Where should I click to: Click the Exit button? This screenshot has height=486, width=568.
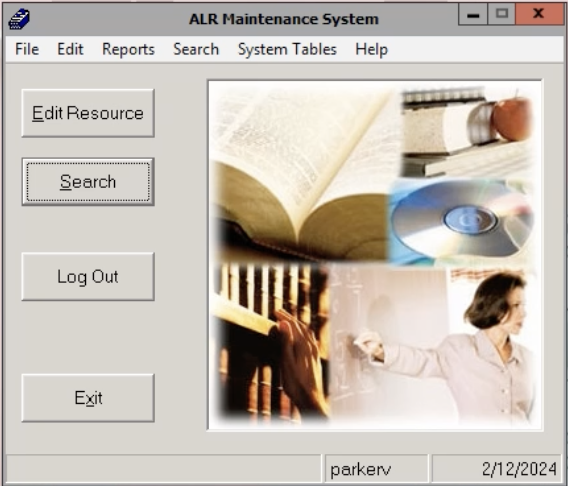point(88,398)
